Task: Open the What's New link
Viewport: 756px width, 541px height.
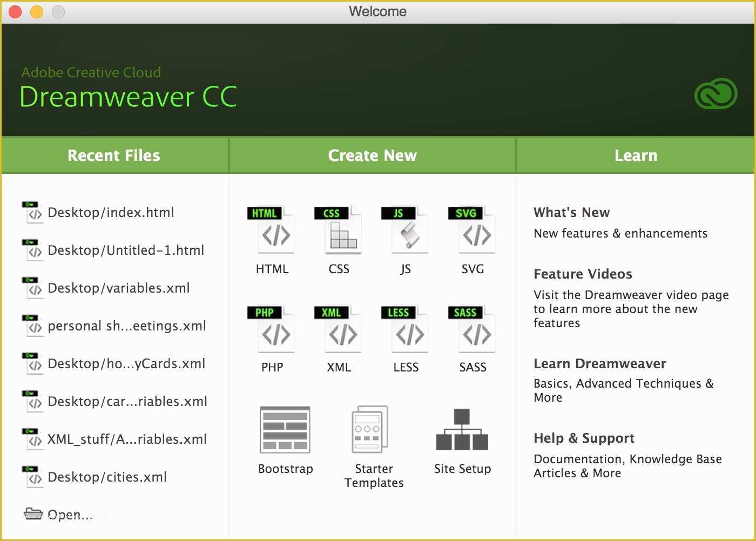Action: click(x=571, y=212)
